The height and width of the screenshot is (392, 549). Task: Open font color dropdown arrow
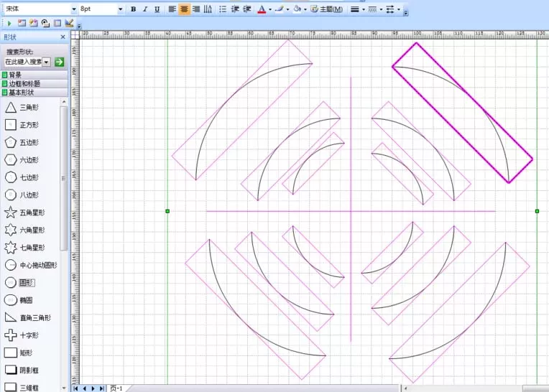[x=270, y=9]
